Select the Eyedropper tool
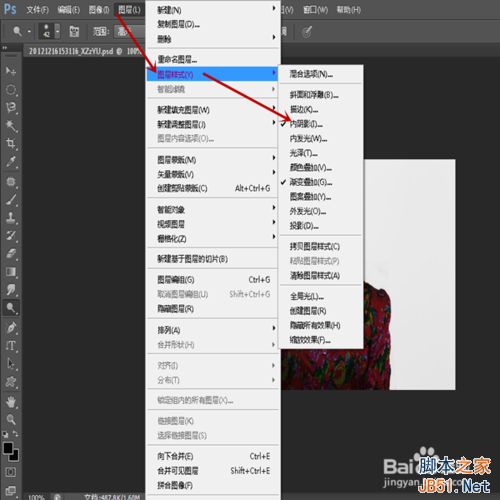 [11, 162]
